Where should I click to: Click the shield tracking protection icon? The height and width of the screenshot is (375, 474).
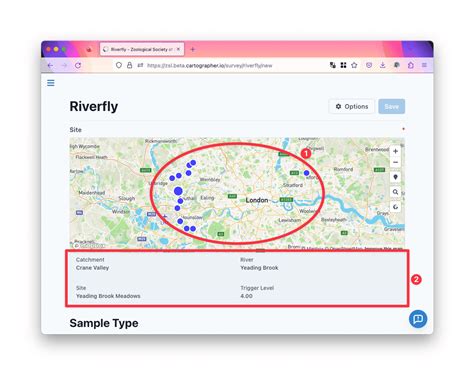click(x=119, y=65)
